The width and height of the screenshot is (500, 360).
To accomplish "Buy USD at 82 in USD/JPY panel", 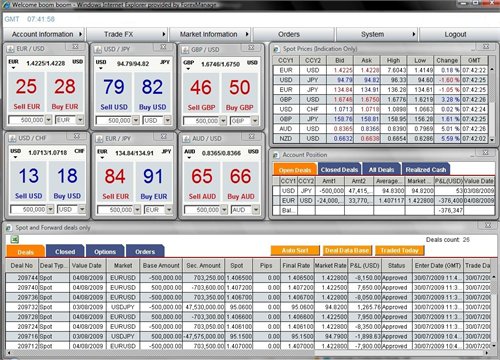I will (152, 93).
